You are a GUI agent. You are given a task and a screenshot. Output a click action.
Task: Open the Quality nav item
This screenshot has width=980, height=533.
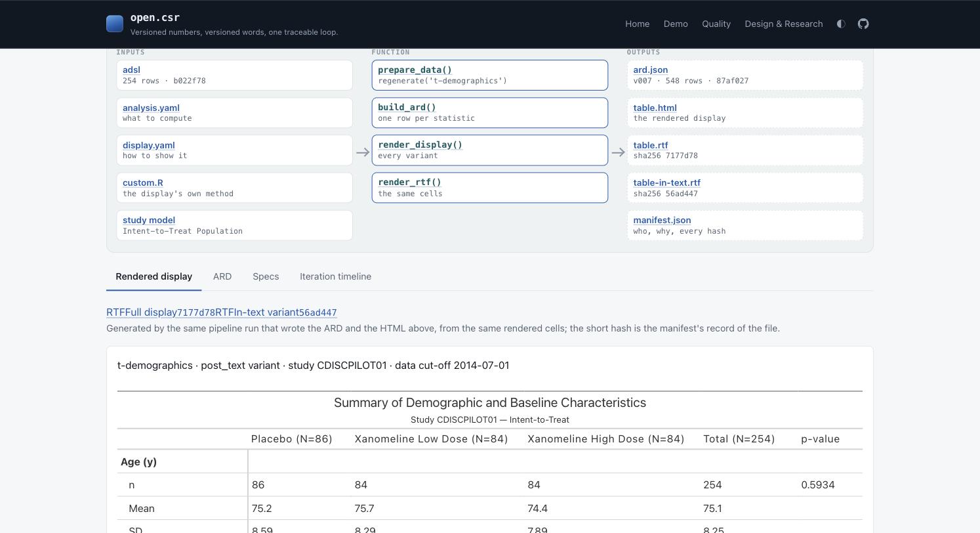pyautogui.click(x=716, y=24)
